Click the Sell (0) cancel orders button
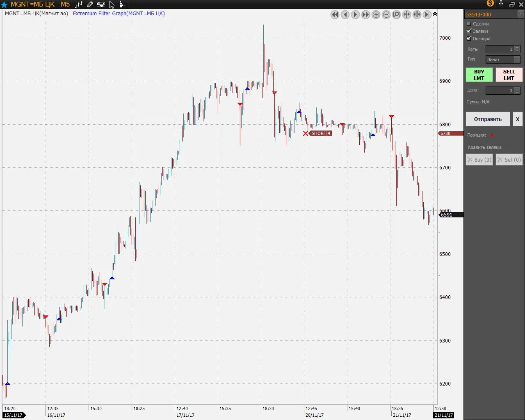The height and width of the screenshot is (420, 525). tap(509, 160)
